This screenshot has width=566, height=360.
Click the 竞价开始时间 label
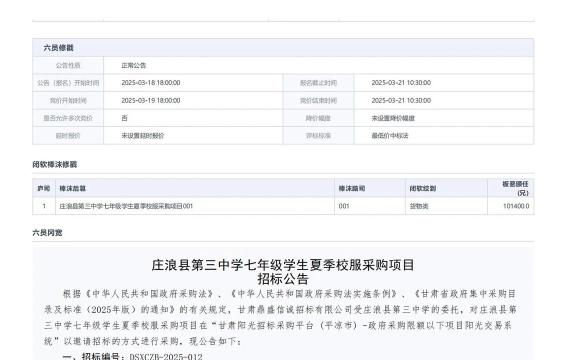[x=68, y=101]
